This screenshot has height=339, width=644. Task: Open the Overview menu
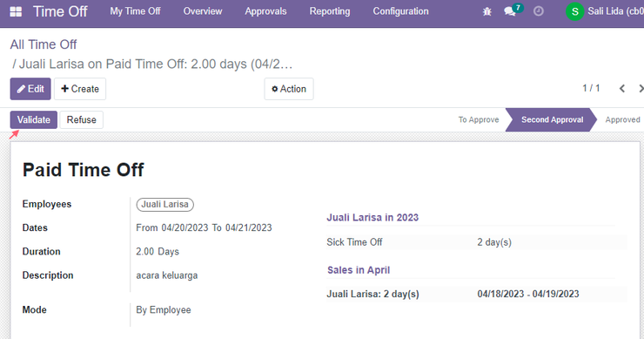(x=203, y=11)
